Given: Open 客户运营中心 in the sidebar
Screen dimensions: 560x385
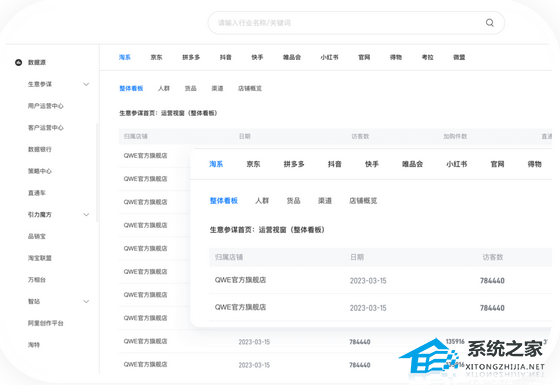Looking at the screenshot, I should coord(46,128).
